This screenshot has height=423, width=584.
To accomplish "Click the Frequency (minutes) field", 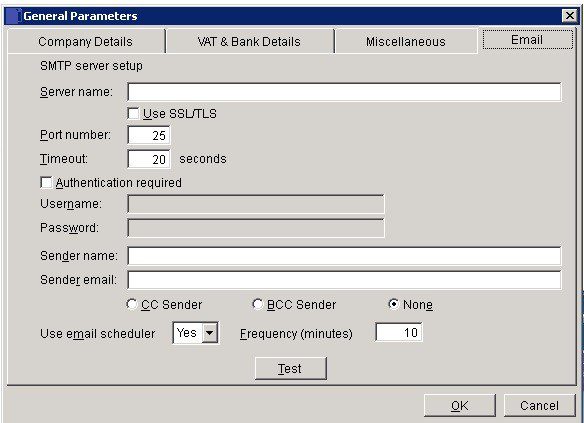I will click(399, 332).
